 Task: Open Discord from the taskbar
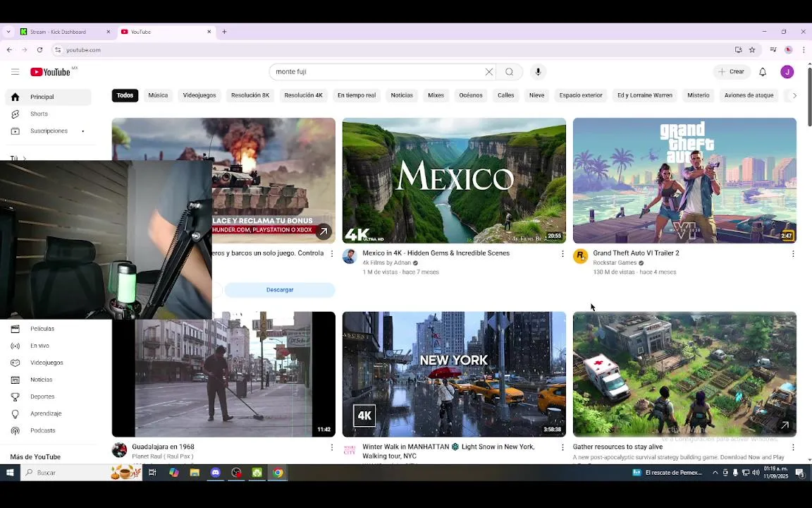pyautogui.click(x=216, y=472)
